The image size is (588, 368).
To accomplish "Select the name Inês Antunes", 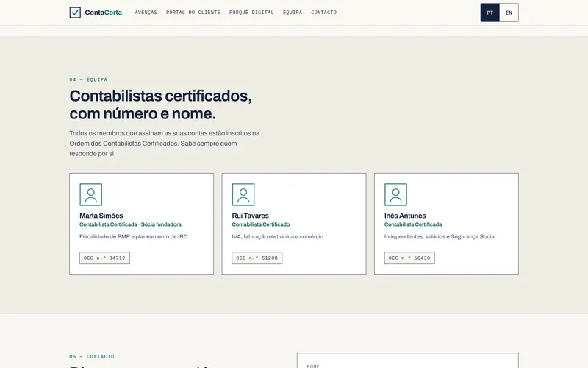I will (x=405, y=216).
